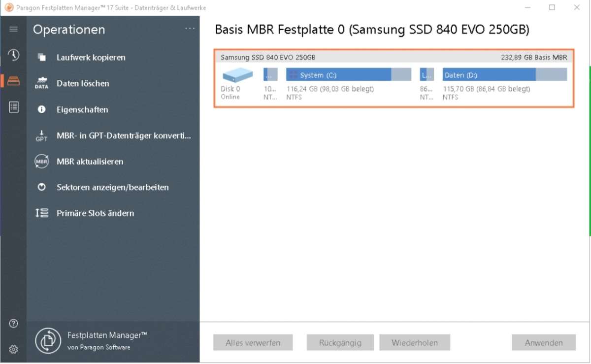Open the task list sidebar icon
This screenshot has height=364, width=591.
(x=13, y=107)
